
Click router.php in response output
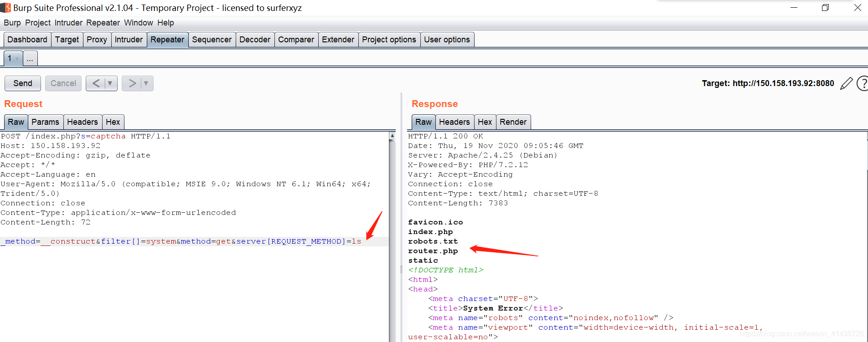pyautogui.click(x=433, y=251)
